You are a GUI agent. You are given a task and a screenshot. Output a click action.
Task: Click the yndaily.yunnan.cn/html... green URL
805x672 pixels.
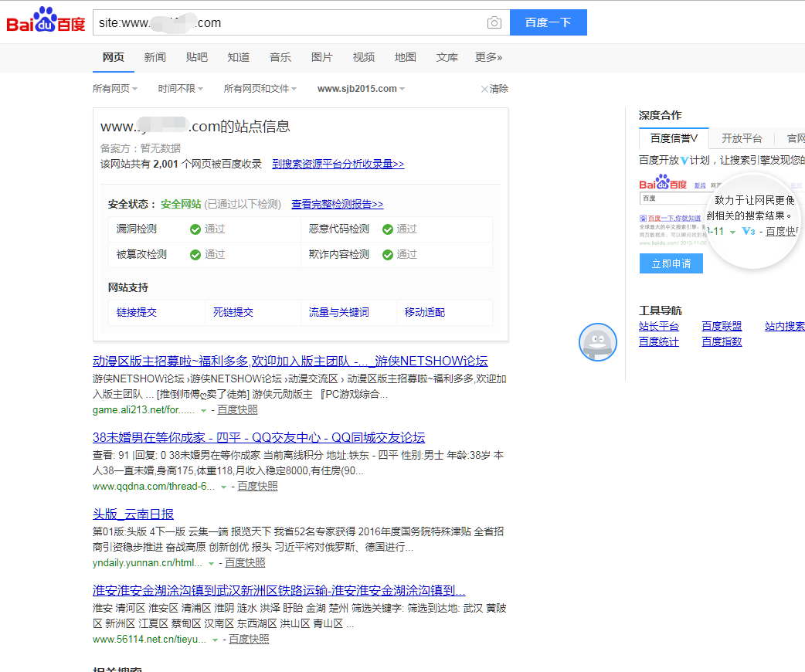point(148,562)
